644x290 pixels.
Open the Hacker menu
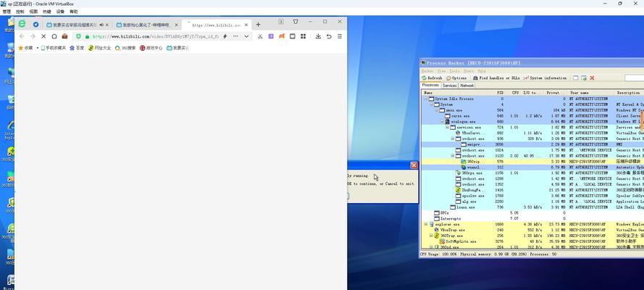(x=427, y=71)
